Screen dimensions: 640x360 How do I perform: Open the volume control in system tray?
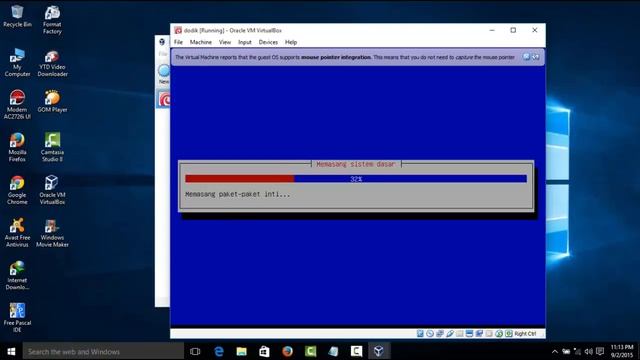click(x=589, y=351)
